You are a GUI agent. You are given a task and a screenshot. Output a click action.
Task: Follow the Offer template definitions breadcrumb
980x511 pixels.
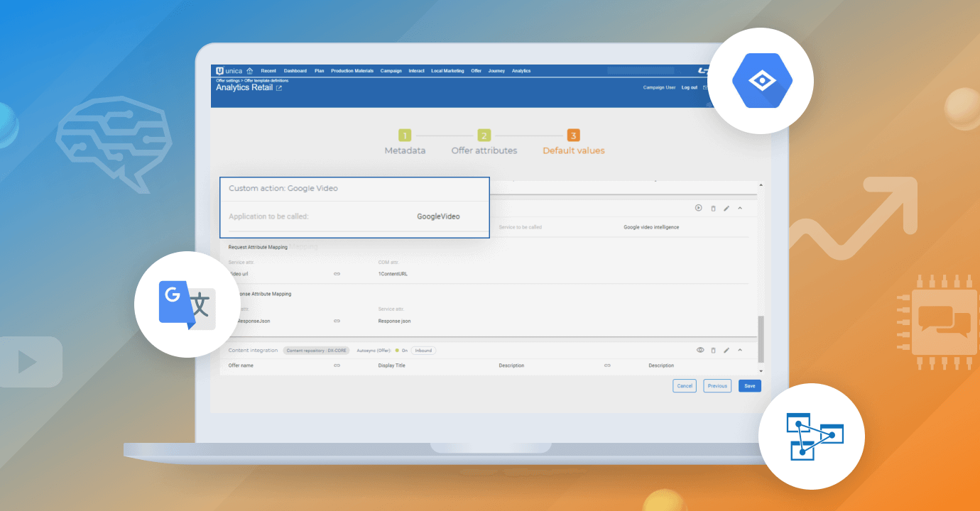266,80
